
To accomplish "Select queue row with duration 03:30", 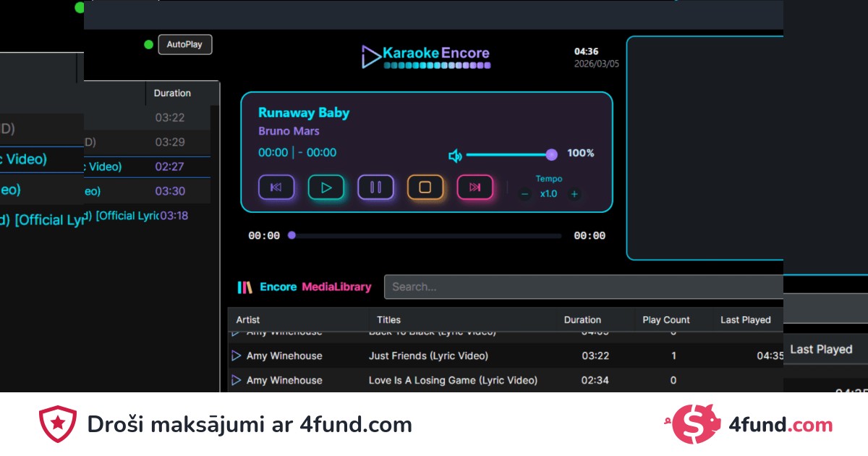I will coord(147,191).
